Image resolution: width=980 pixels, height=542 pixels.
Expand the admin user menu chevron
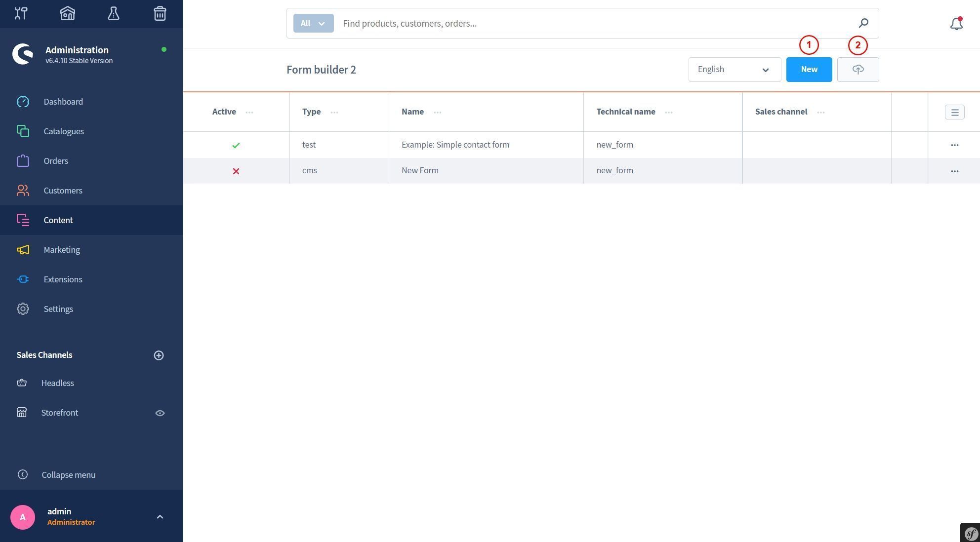coord(160,517)
